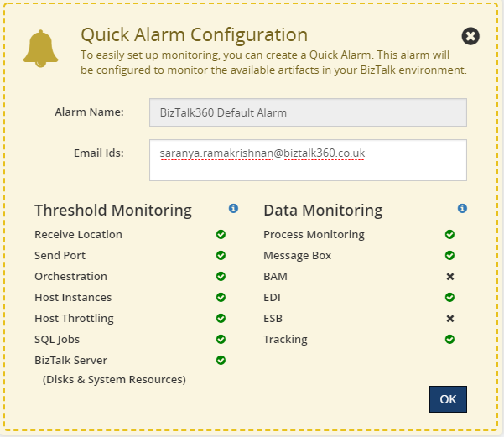This screenshot has height=437, width=504.
Task: Click the Orchestration green check icon
Action: coord(221,277)
